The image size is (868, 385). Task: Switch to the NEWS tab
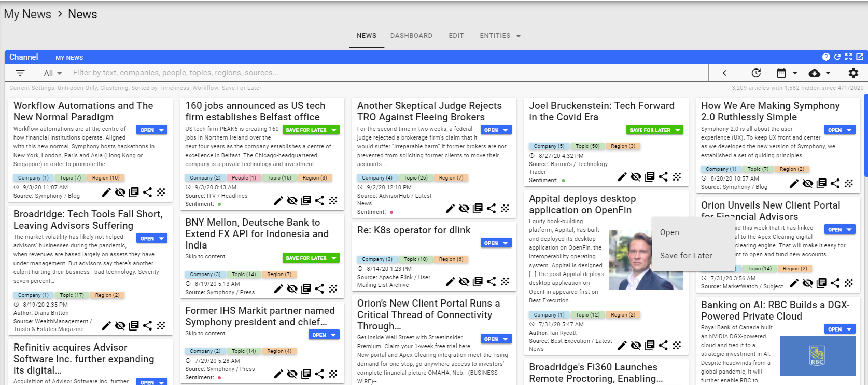367,36
